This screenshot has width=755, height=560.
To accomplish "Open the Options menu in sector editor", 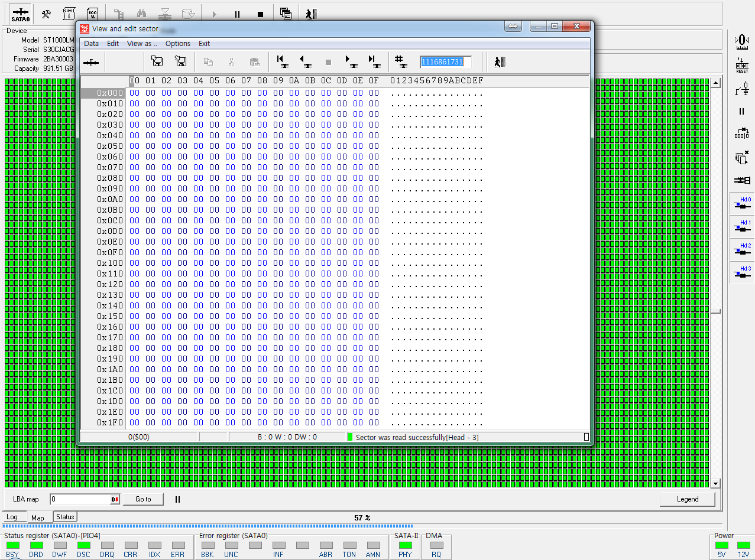I will [177, 44].
